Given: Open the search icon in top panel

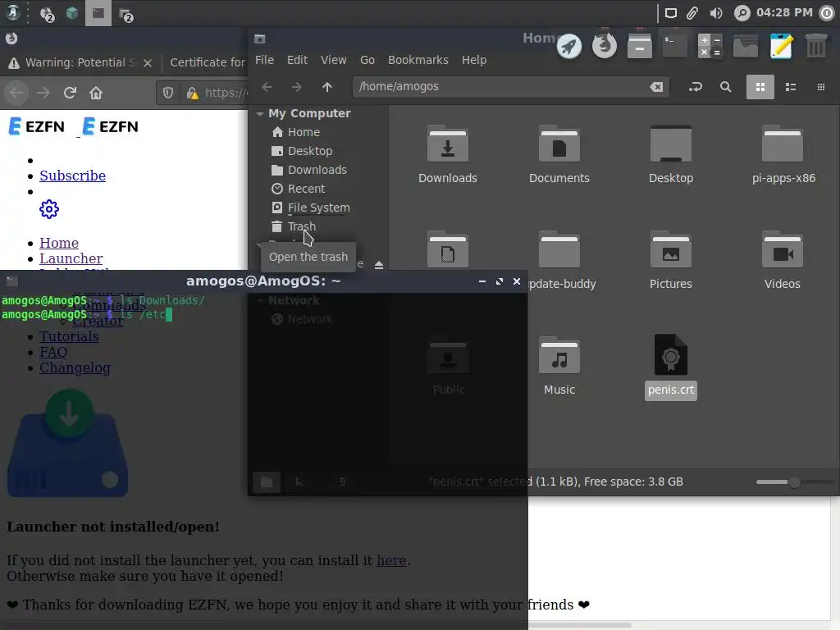Looking at the screenshot, I should tap(742, 13).
